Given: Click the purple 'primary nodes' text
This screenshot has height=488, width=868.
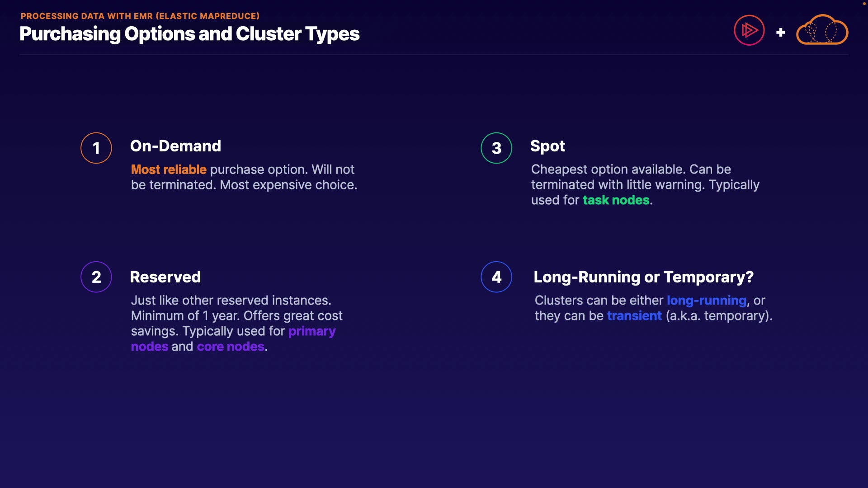Looking at the screenshot, I should click(x=312, y=331).
